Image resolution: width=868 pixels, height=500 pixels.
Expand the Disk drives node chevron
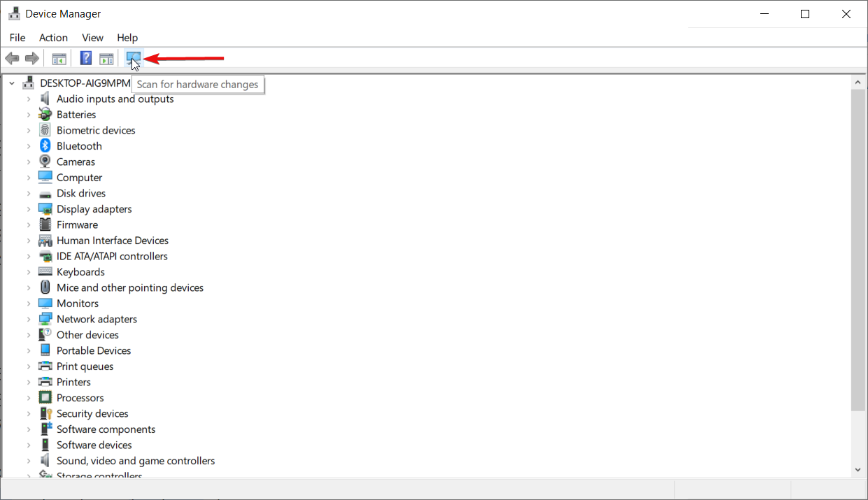pyautogui.click(x=29, y=193)
